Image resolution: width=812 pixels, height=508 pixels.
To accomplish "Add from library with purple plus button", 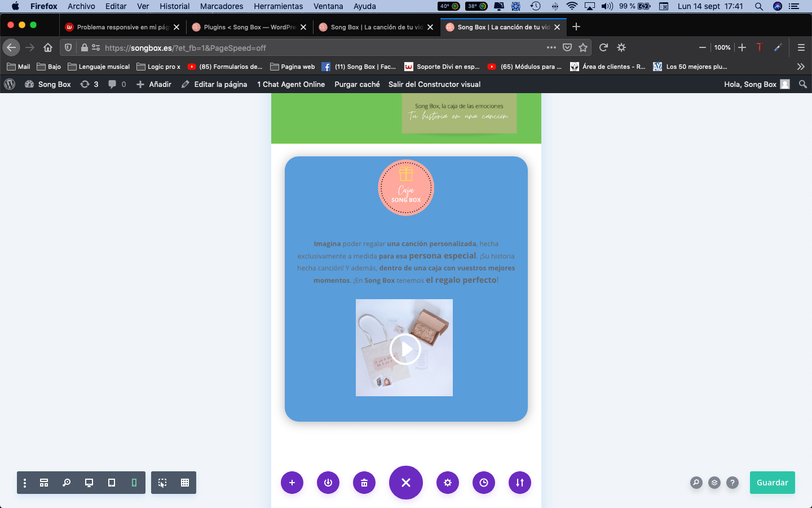I will pos(292,483).
